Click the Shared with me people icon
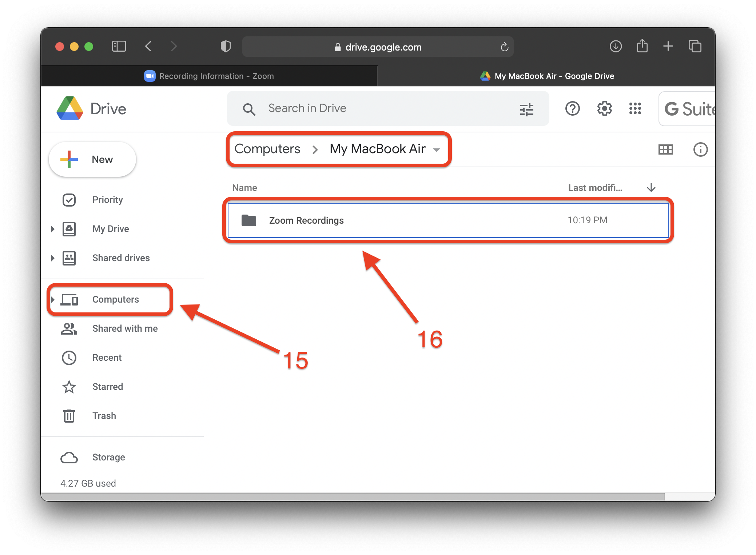756x555 pixels. (69, 328)
